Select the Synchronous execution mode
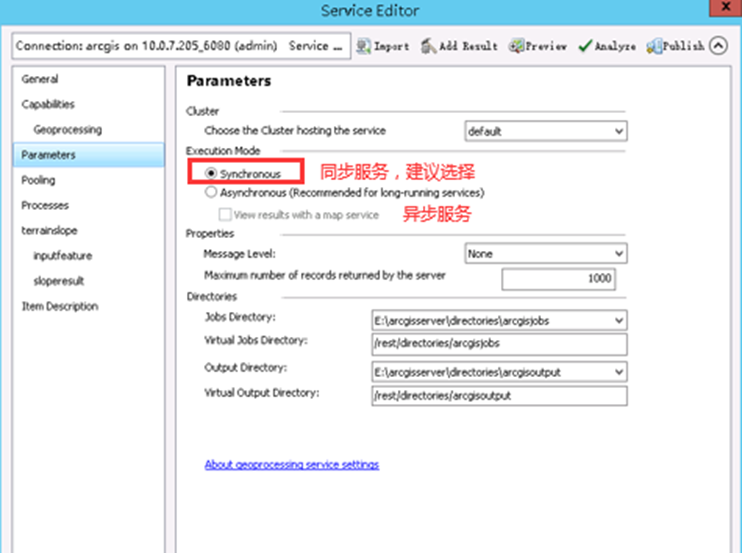Viewport: 742px width, 553px height. pos(211,173)
